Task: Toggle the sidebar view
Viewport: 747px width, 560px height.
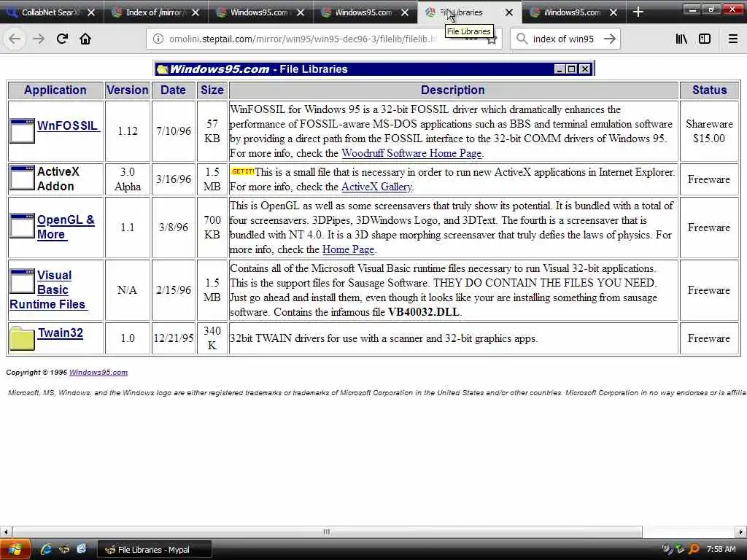Action: [x=705, y=39]
